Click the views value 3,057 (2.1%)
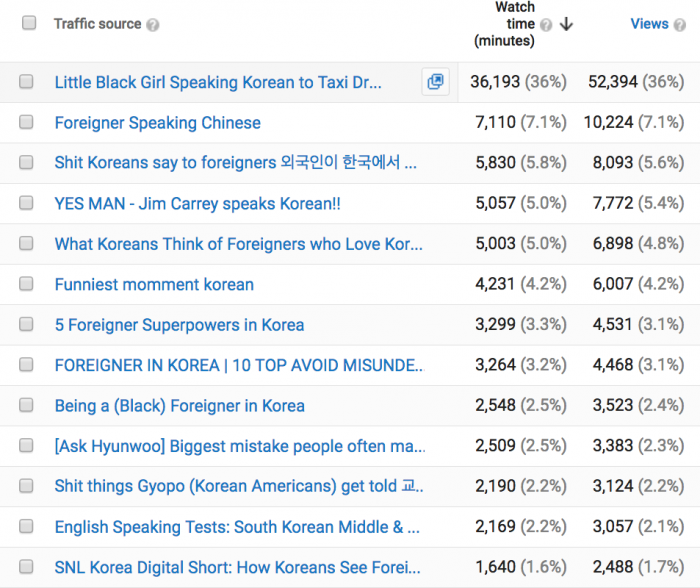Viewport: 700px width, 588px height. click(638, 526)
